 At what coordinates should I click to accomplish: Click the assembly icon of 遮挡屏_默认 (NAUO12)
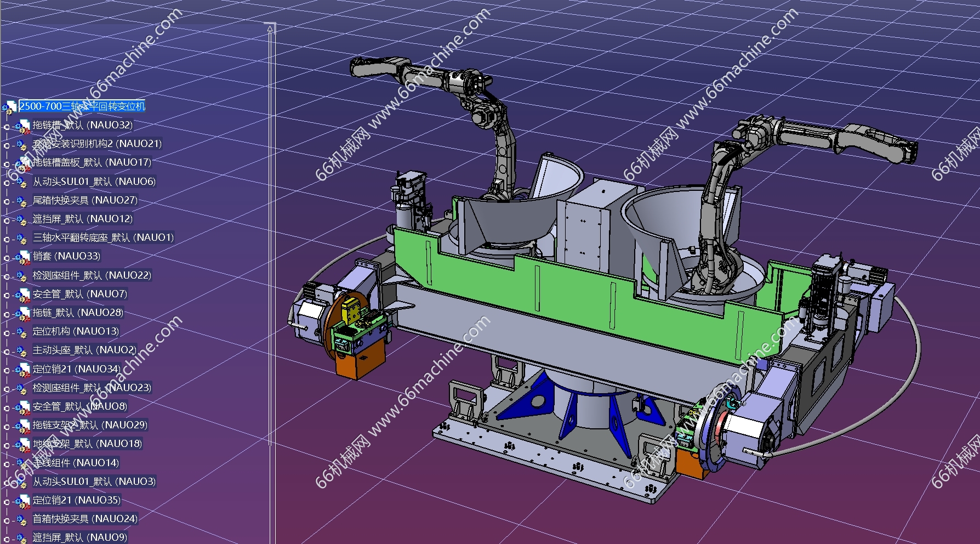[22, 220]
